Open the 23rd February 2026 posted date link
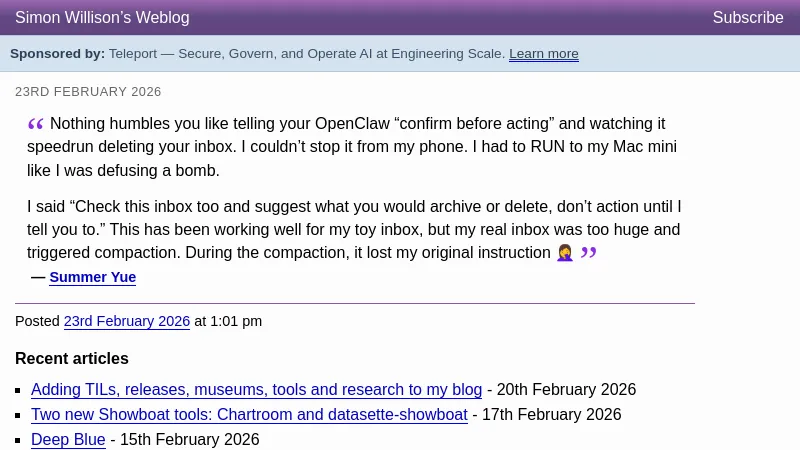 pos(126,321)
